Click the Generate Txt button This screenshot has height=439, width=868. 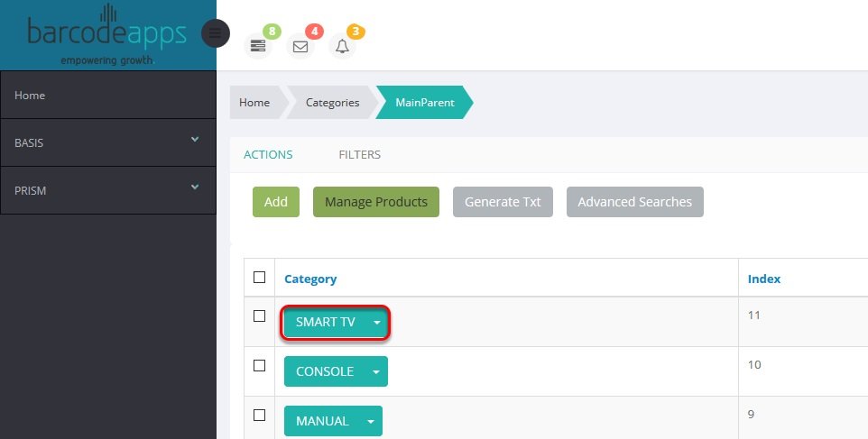click(x=503, y=202)
